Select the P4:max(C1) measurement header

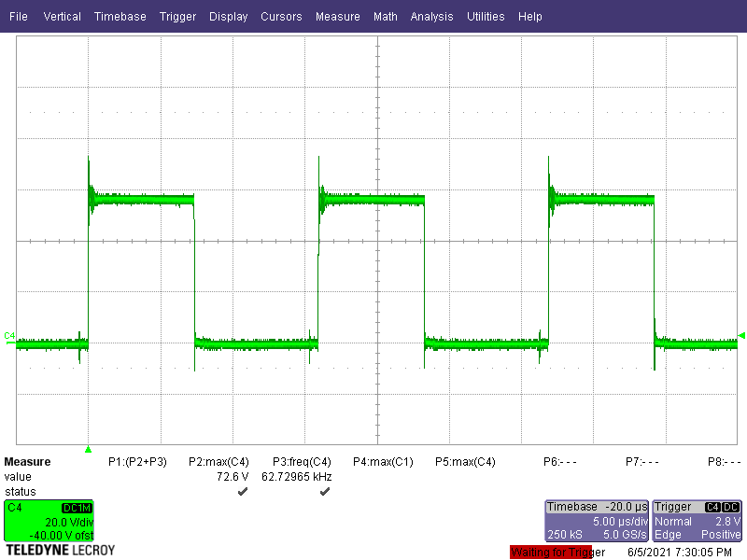(x=383, y=461)
